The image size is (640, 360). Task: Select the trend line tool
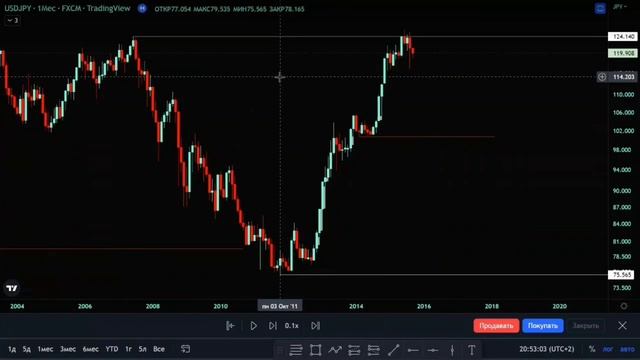click(x=393, y=350)
